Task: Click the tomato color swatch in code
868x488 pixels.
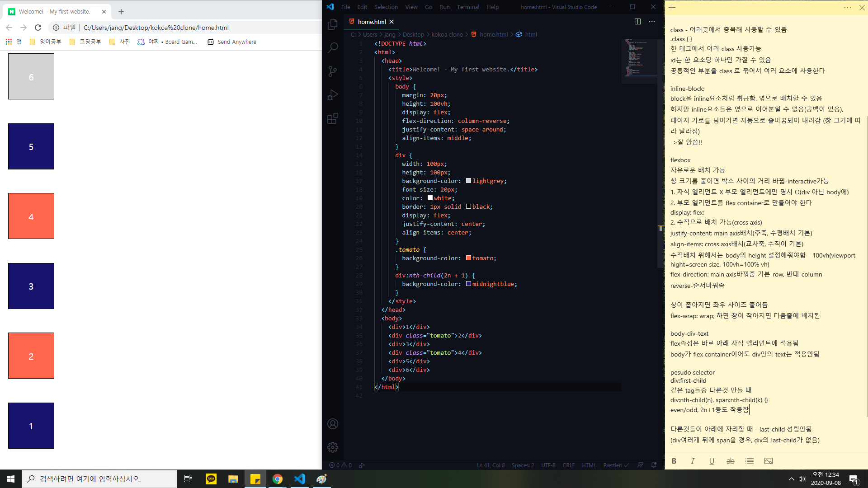Action: [x=468, y=258]
